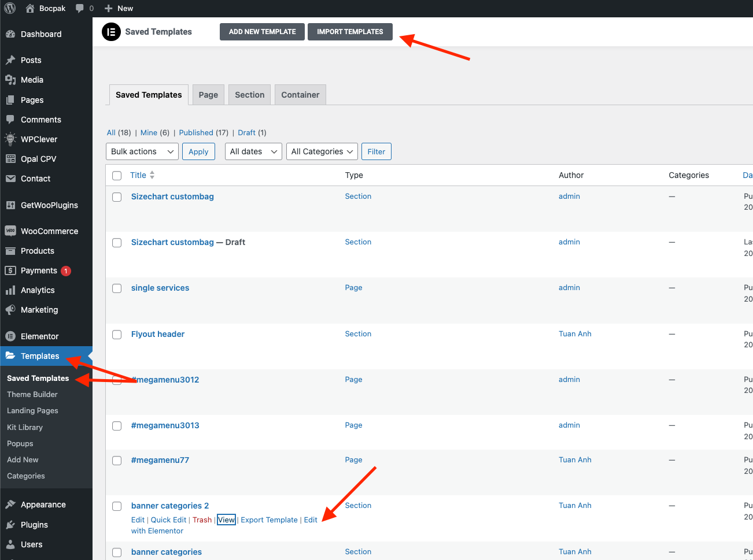Check the box for single services
This screenshot has height=560, width=753.
click(117, 288)
